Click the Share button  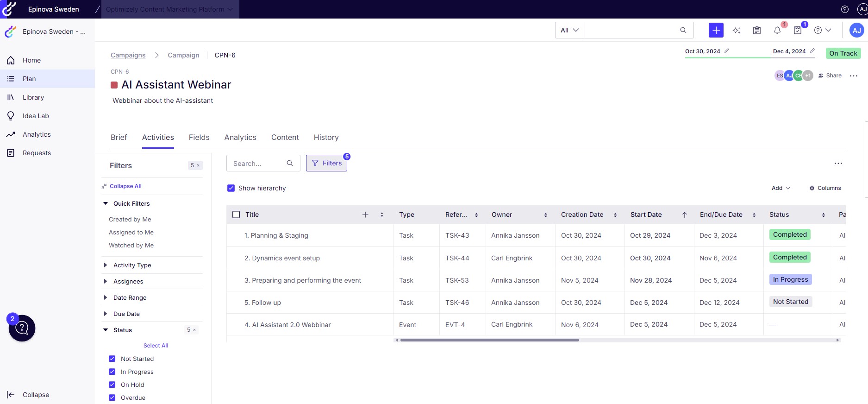(830, 76)
